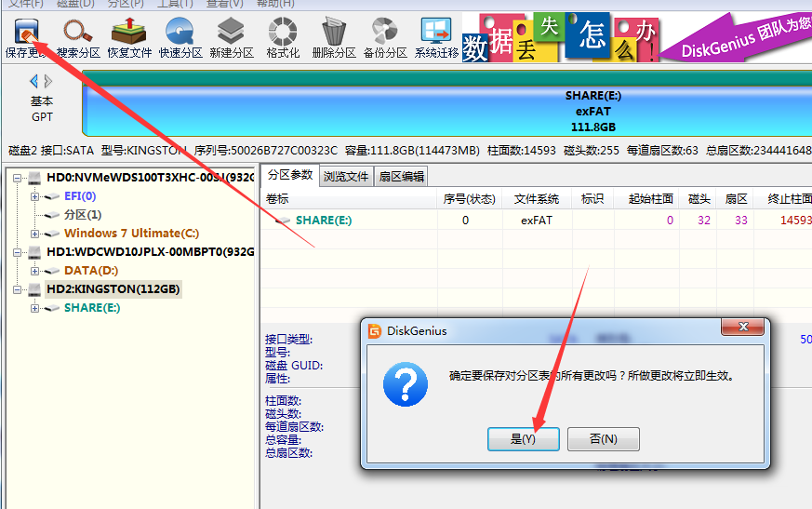Click the New Partition (新建分区) icon

click(232, 38)
